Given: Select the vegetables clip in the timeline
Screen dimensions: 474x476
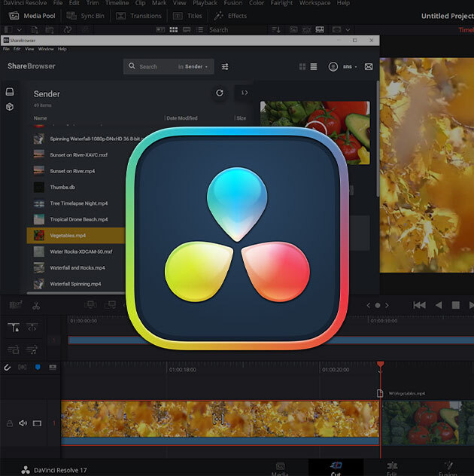Looking at the screenshot, I should click(x=427, y=423).
